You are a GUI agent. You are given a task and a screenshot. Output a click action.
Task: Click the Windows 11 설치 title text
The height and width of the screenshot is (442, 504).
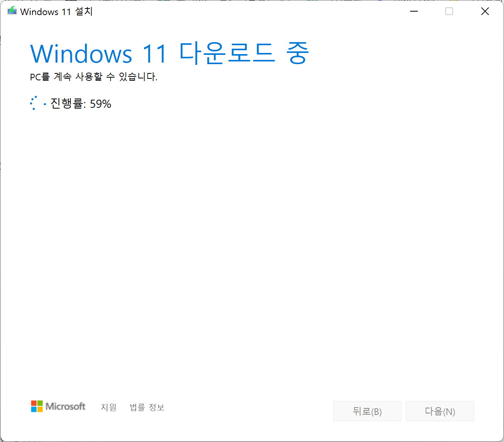(56, 12)
